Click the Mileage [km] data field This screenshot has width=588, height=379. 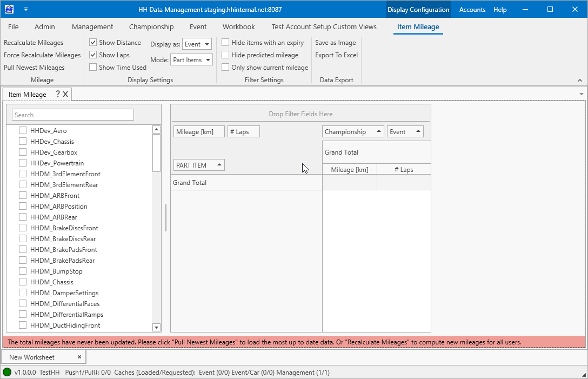(x=199, y=132)
